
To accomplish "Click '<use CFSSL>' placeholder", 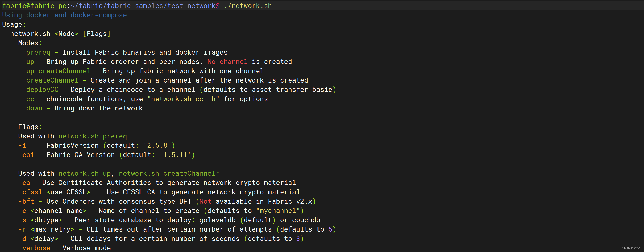I will 68,192.
